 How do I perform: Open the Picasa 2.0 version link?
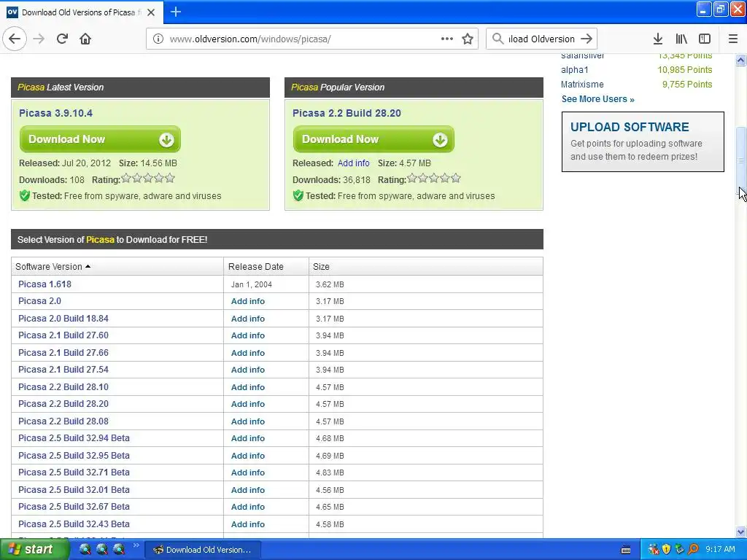39,301
